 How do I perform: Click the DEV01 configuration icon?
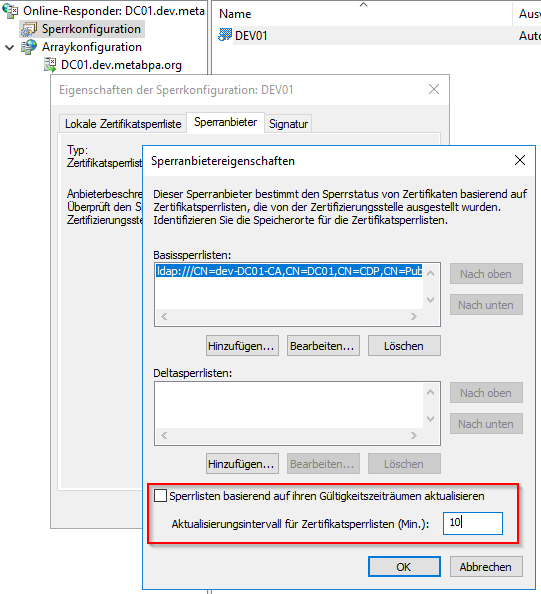click(225, 35)
